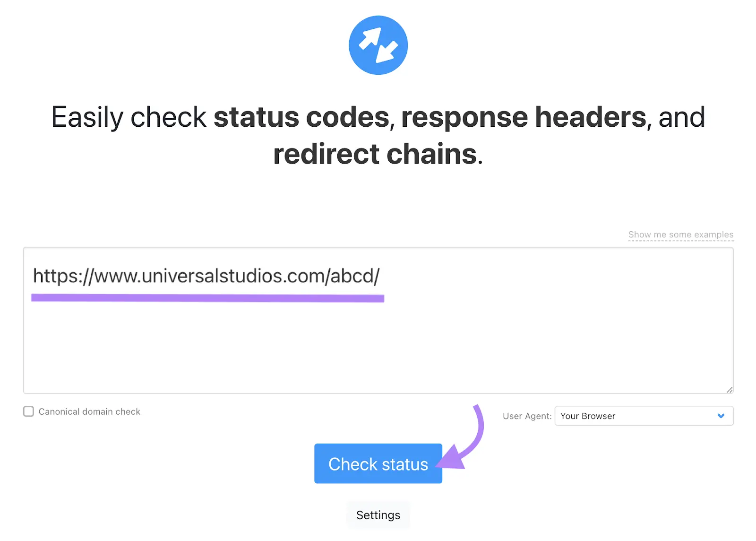Click the blue chevron on User Agent selector
The width and height of the screenshot is (756, 541).
(721, 416)
